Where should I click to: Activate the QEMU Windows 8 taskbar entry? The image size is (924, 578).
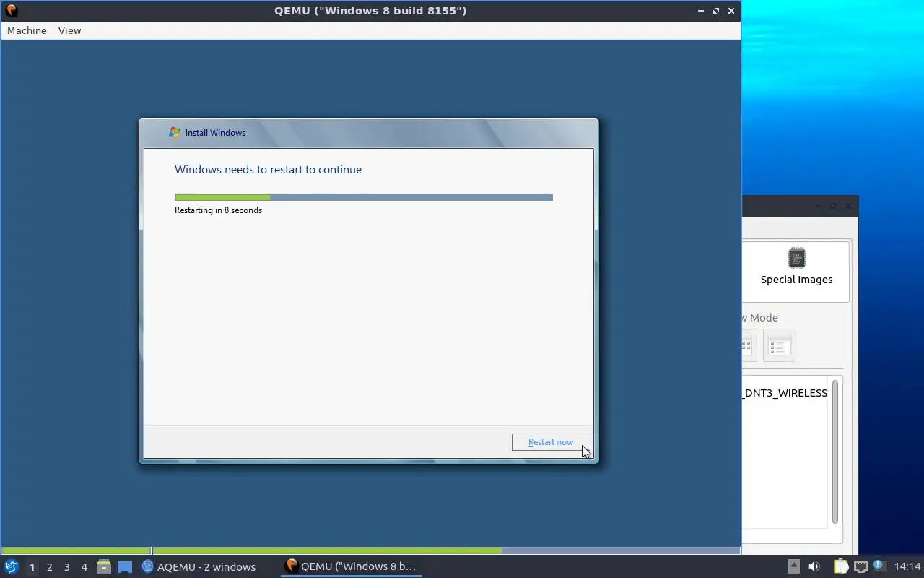pos(351,566)
